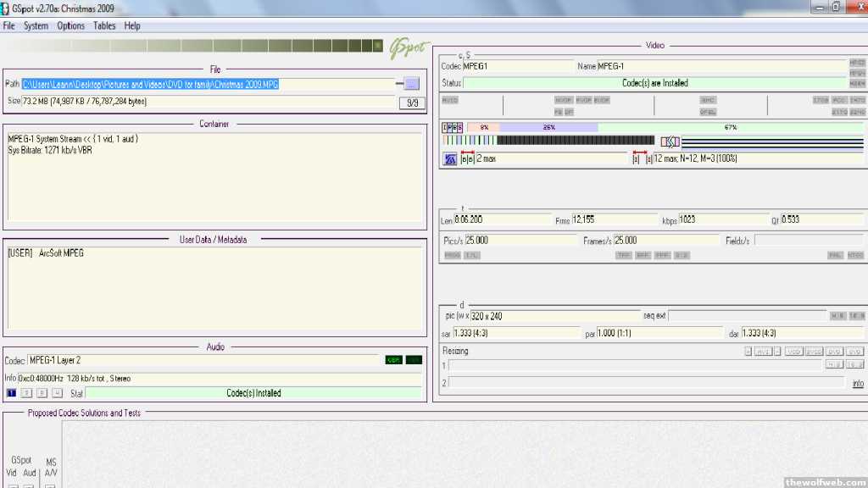Viewport: 868px width, 488px height.
Task: Open the Options menu
Action: (x=70, y=26)
